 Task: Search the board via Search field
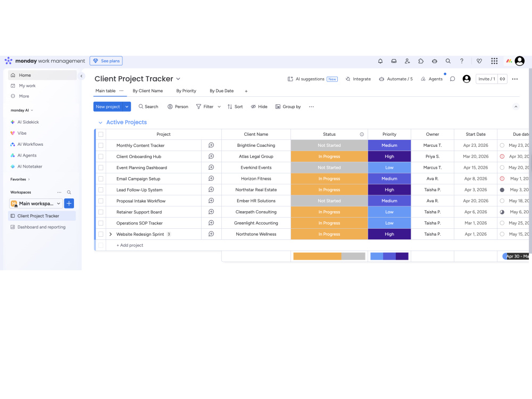click(x=148, y=107)
